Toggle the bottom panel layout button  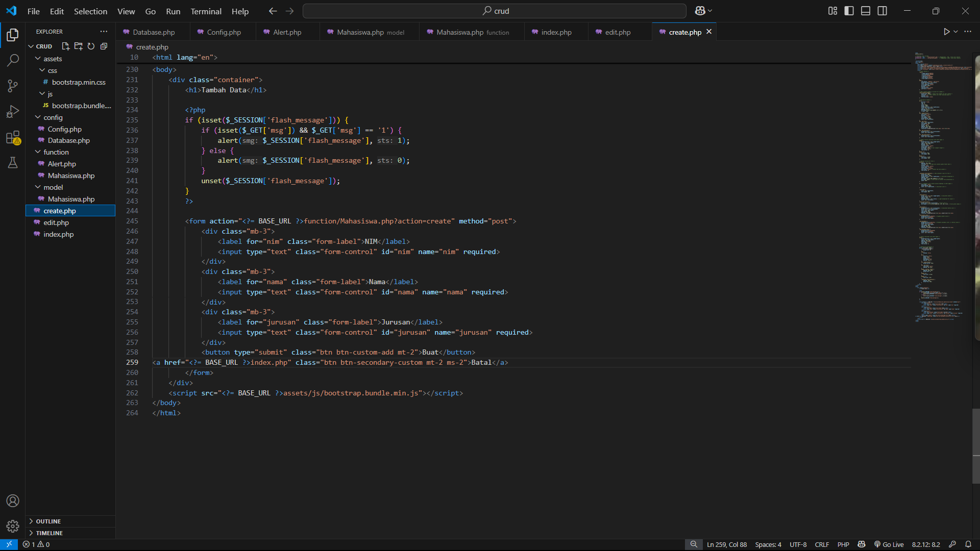(x=866, y=11)
